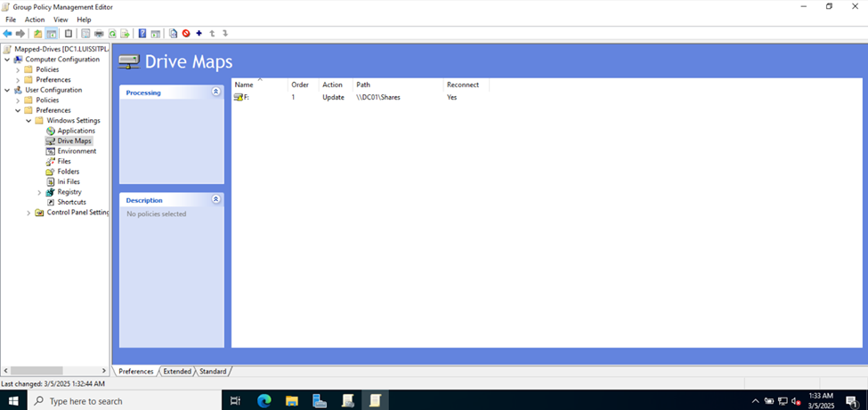Image resolution: width=868 pixels, height=410 pixels.
Task: Switch to the Extended tab
Action: point(177,371)
